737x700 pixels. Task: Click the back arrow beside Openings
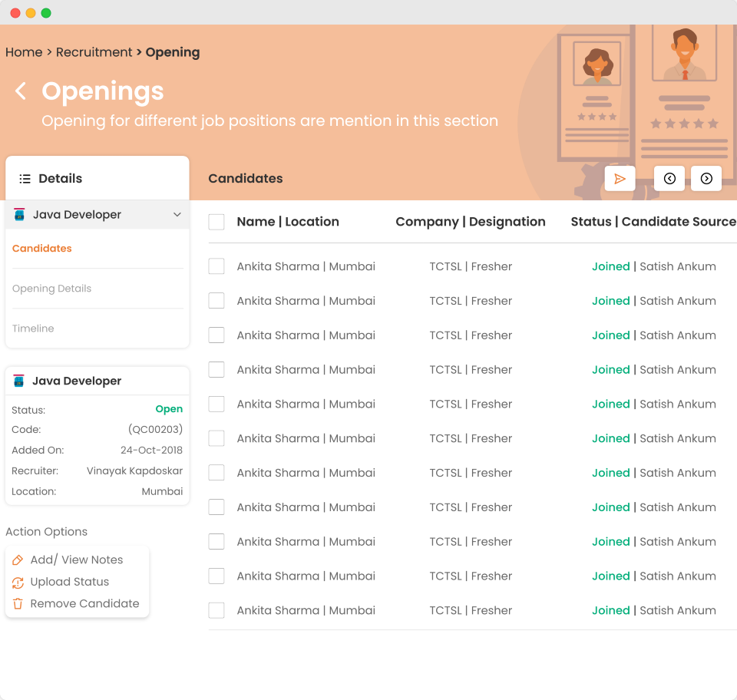[x=21, y=91]
